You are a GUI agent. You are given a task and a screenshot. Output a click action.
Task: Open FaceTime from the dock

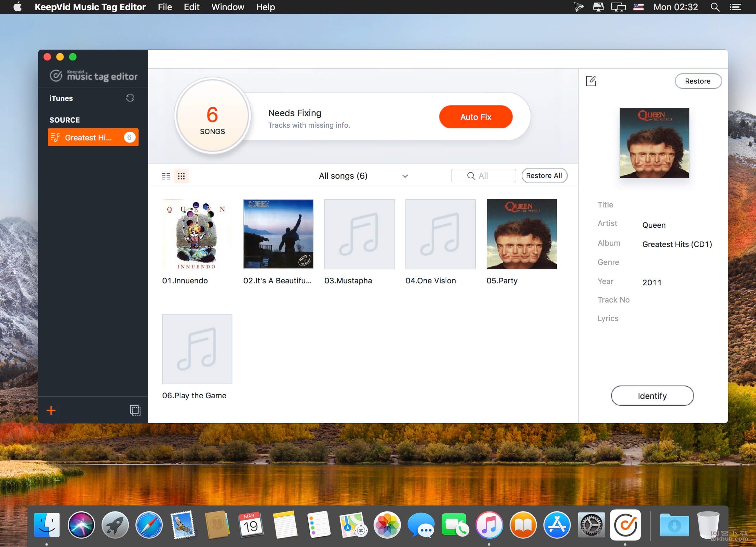[x=455, y=525]
